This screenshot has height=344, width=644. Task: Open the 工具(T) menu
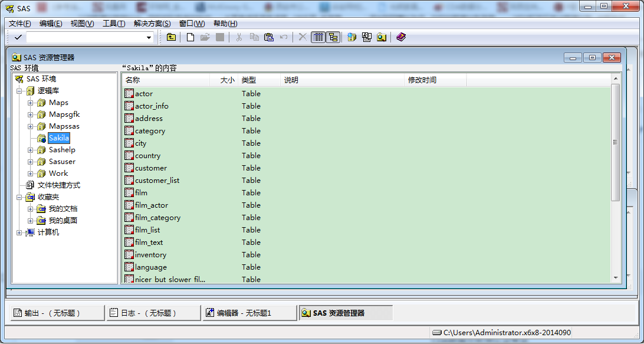(114, 24)
